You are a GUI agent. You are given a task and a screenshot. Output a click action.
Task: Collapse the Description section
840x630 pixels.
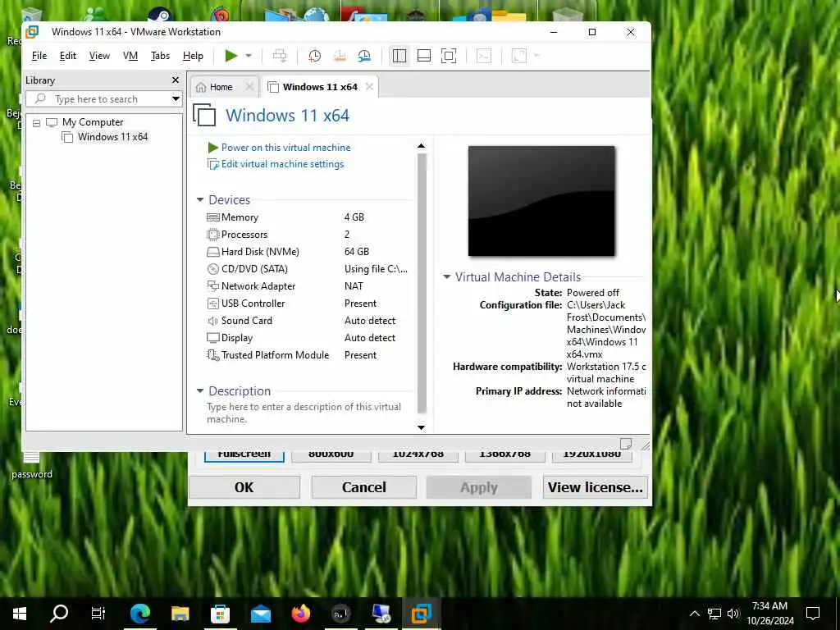coord(200,391)
